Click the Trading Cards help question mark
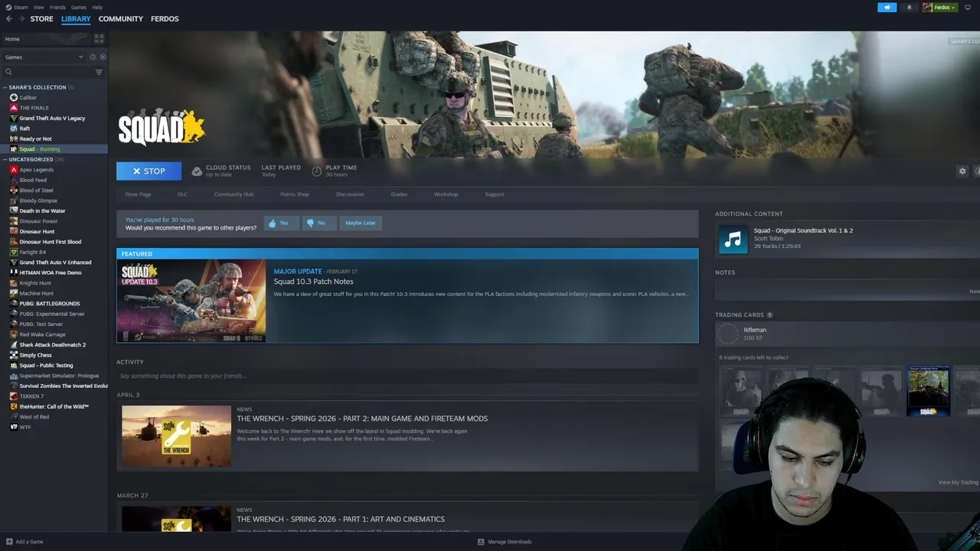The image size is (980, 551). (769, 315)
